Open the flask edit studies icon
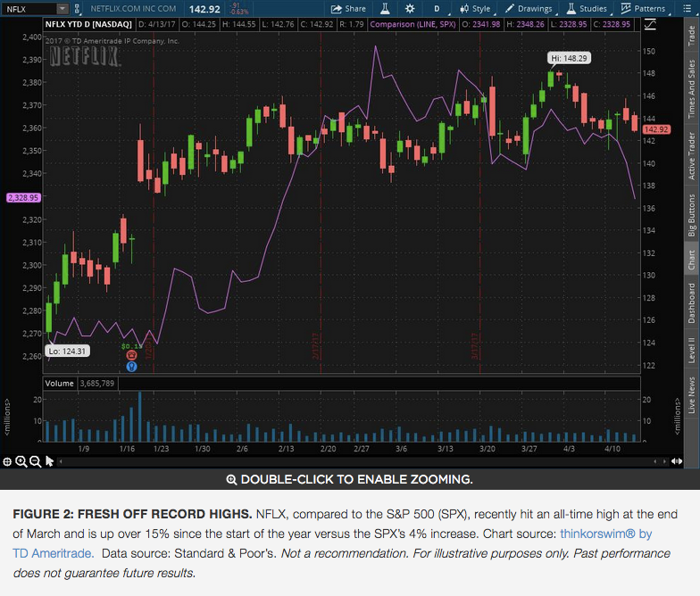 click(x=385, y=9)
